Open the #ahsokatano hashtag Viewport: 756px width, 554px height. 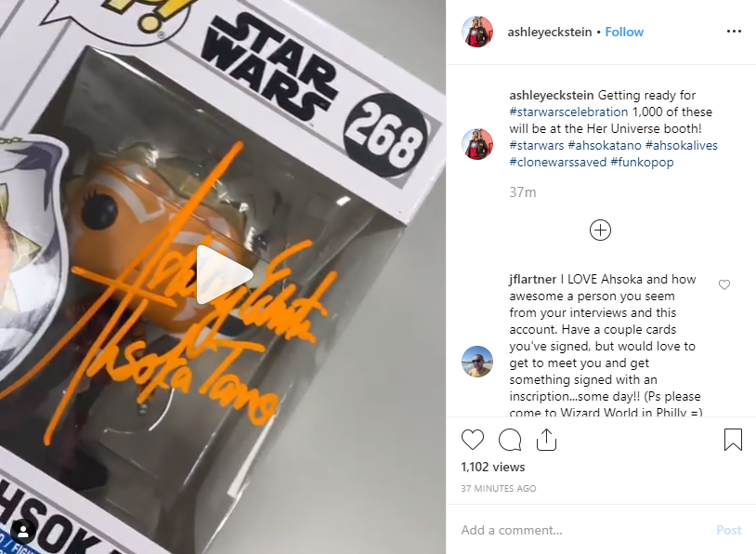(x=605, y=145)
